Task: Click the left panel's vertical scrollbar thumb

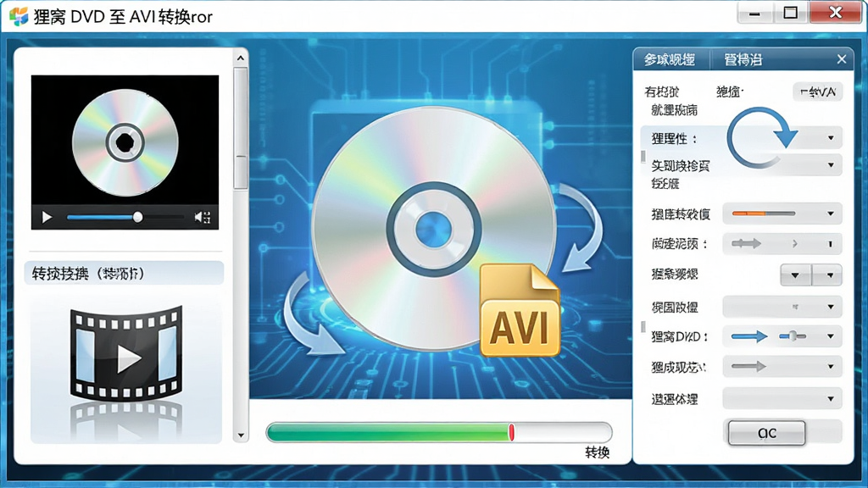Action: click(x=240, y=129)
